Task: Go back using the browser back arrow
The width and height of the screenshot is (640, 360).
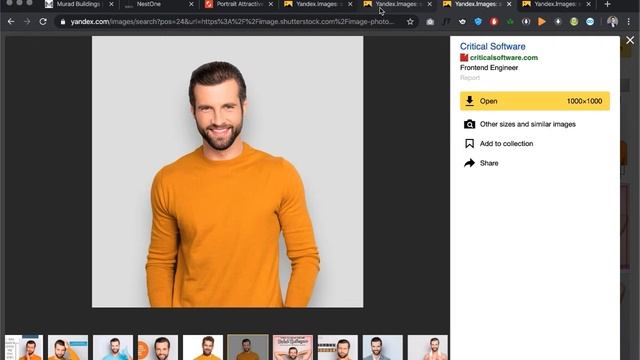Action: point(11,22)
